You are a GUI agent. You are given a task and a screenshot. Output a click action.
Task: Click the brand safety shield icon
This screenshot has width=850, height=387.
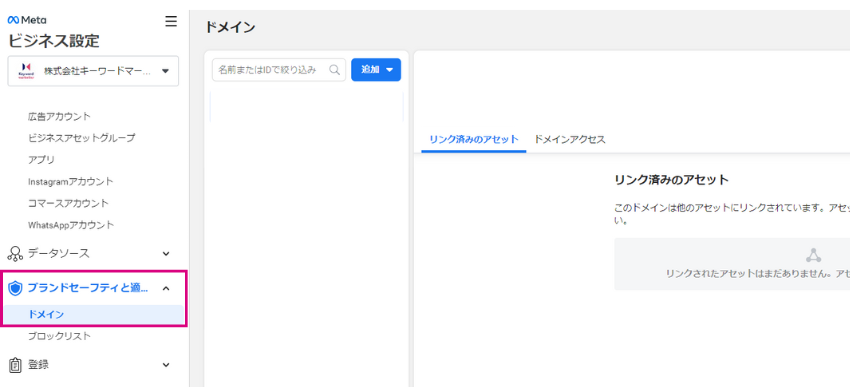click(x=16, y=288)
